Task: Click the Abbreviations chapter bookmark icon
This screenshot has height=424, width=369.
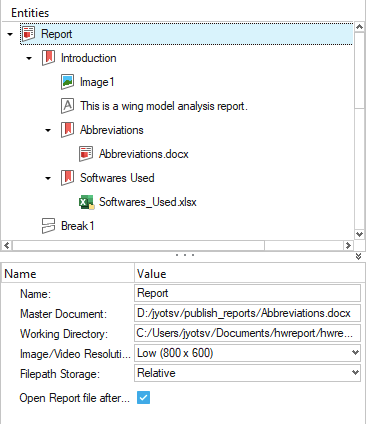Action: tap(67, 130)
